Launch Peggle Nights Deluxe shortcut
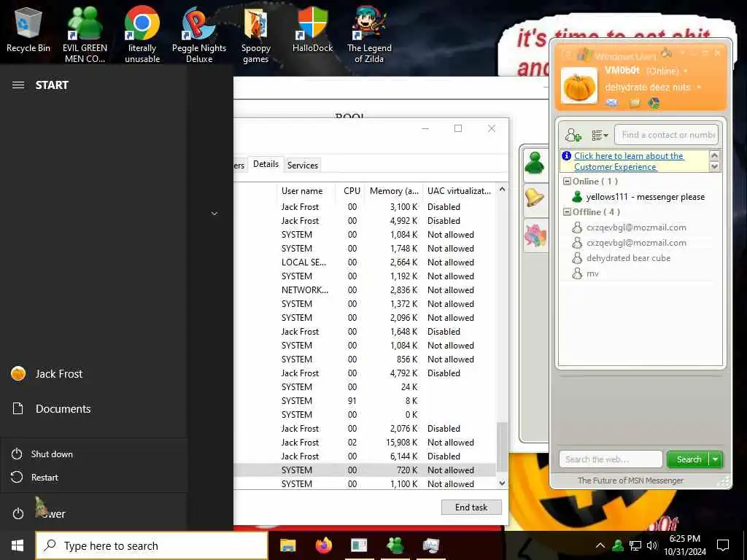 pos(199,34)
